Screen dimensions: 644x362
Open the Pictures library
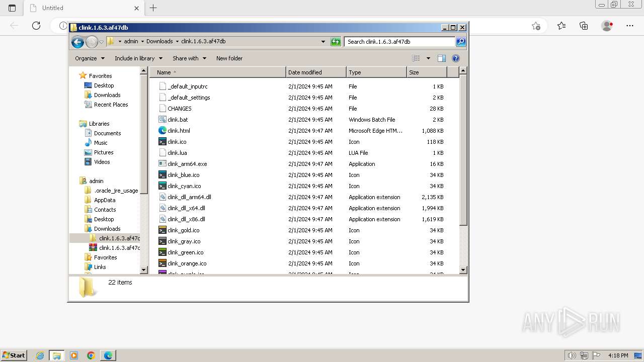point(99,152)
